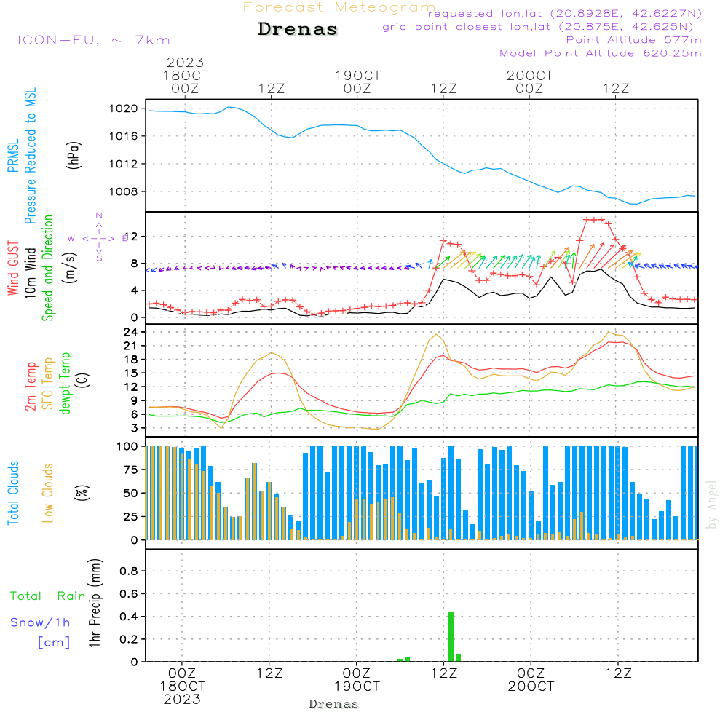Click the 'Snow/1h' blue legend
728x728 pixels.
[40, 622]
